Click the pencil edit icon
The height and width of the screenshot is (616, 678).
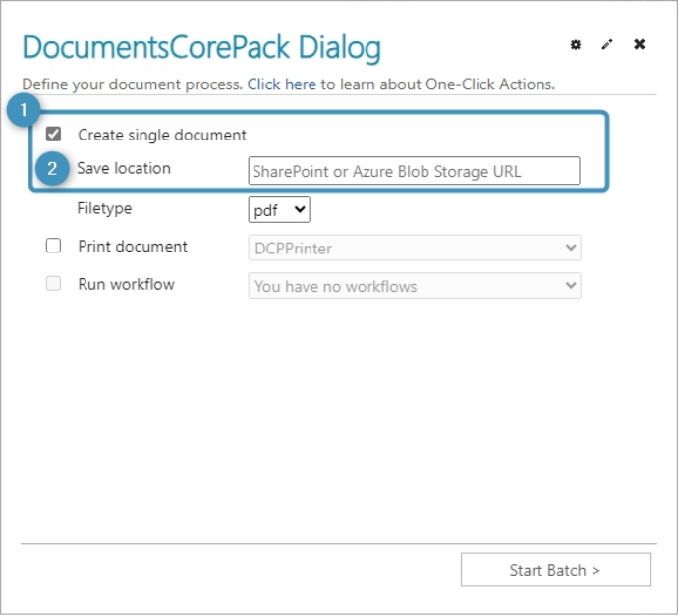pyautogui.click(x=607, y=45)
